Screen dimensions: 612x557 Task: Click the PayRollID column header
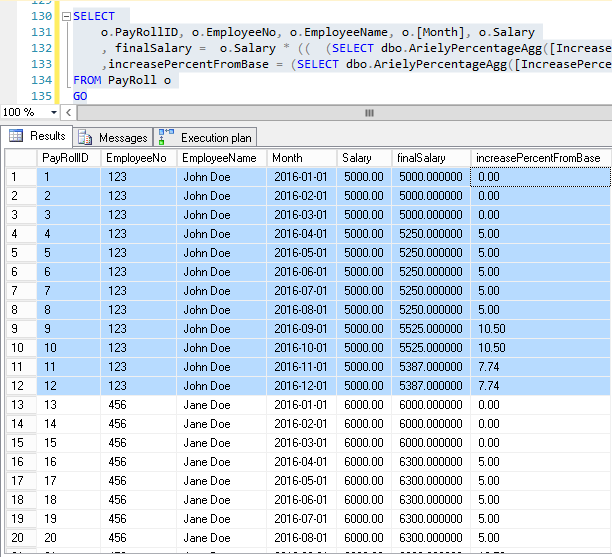point(67,158)
